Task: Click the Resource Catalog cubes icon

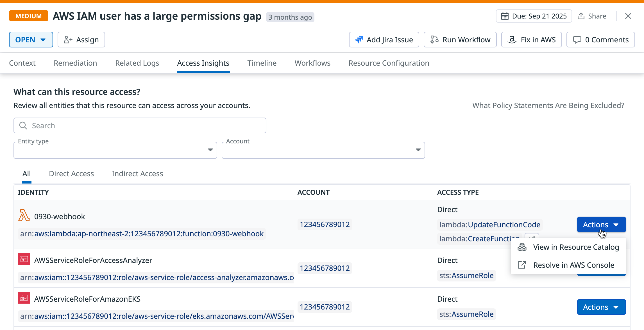Action: [x=522, y=247]
